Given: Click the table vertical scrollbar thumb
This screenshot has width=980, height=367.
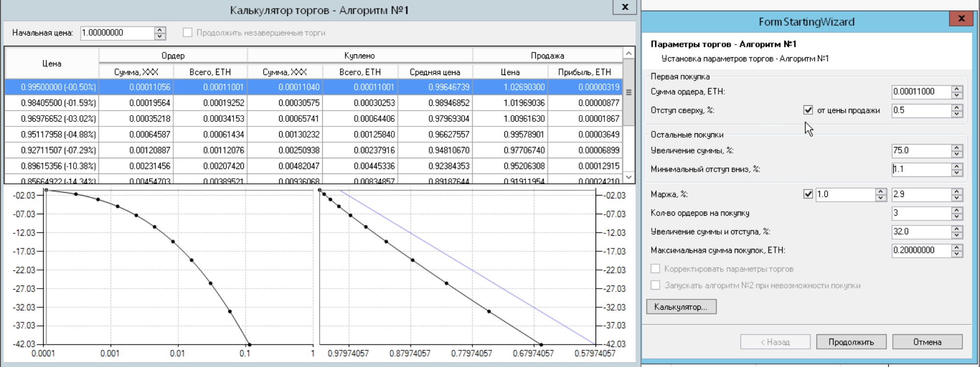Looking at the screenshot, I should 629,92.
